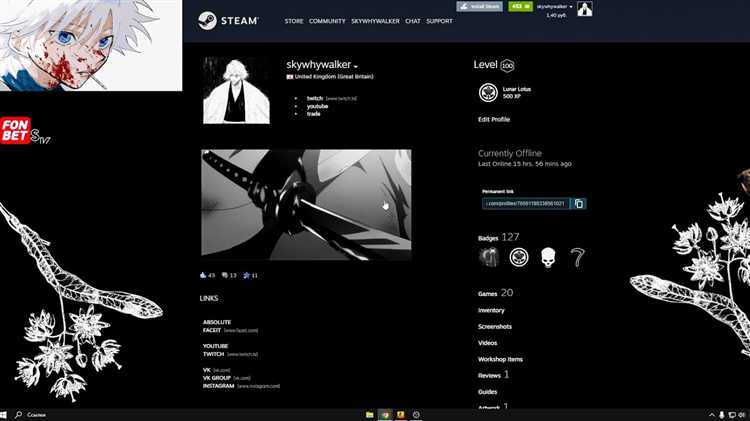This screenshot has width=750, height=421.
Task: Click the star favorites icon under the artwork
Action: pyautogui.click(x=245, y=275)
